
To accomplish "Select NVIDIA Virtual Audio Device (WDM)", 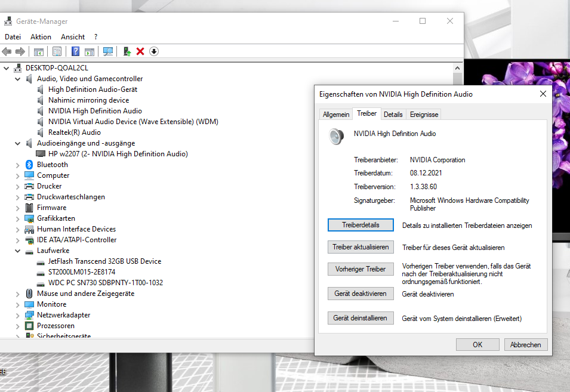I will [x=134, y=122].
